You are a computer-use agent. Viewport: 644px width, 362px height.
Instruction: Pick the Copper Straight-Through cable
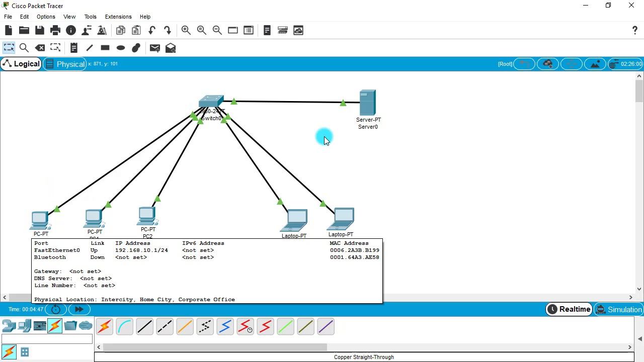144,327
